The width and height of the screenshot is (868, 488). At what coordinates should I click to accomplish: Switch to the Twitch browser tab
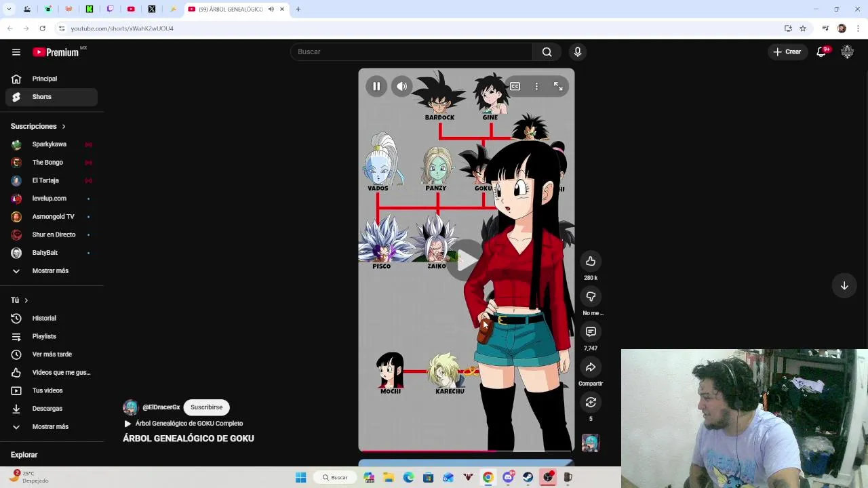pos(111,9)
